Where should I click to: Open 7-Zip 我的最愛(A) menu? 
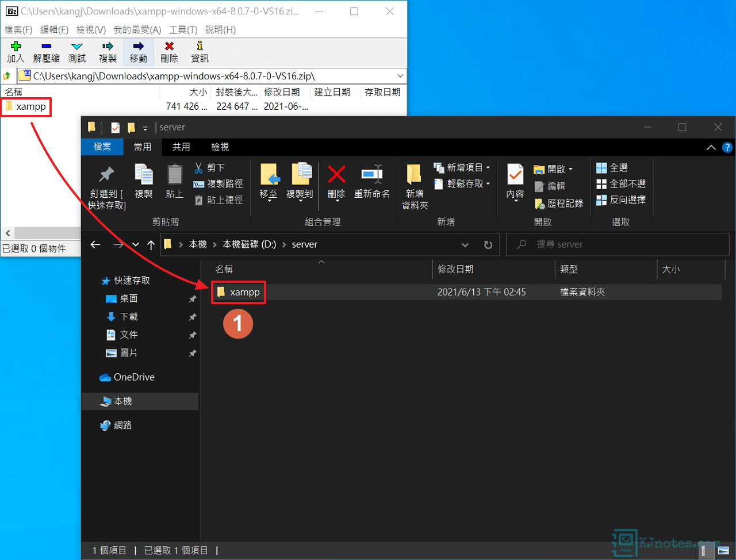coord(137,29)
